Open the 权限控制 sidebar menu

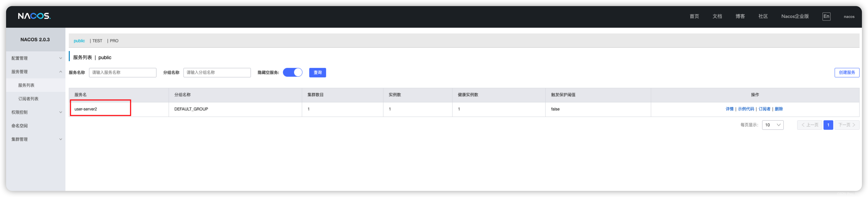click(36, 112)
